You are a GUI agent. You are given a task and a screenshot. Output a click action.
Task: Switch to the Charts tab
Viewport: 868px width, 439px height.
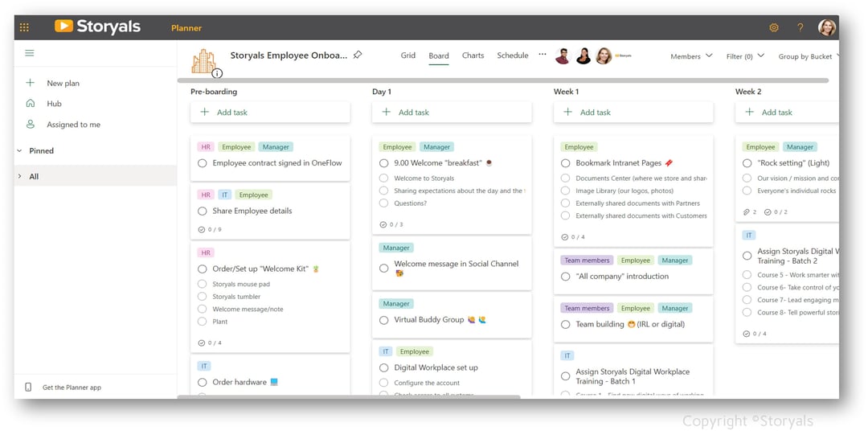point(473,55)
